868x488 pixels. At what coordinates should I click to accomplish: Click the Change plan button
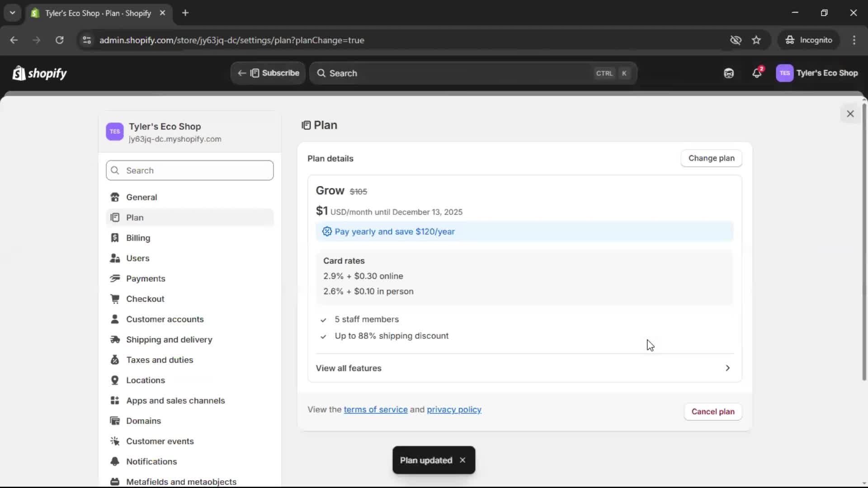pos(711,158)
